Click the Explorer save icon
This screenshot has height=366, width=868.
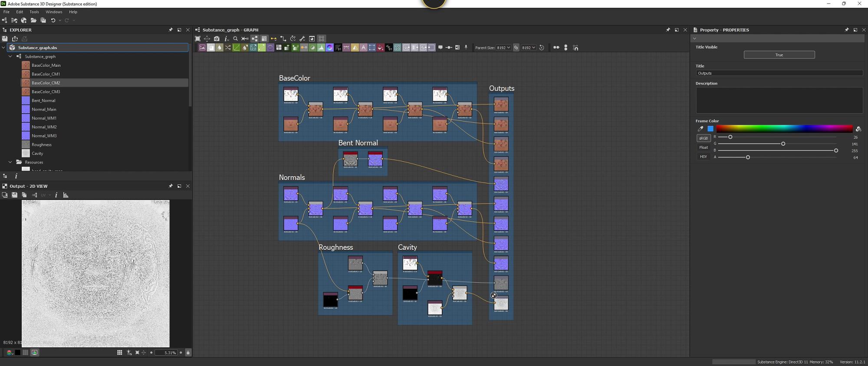[x=5, y=39]
